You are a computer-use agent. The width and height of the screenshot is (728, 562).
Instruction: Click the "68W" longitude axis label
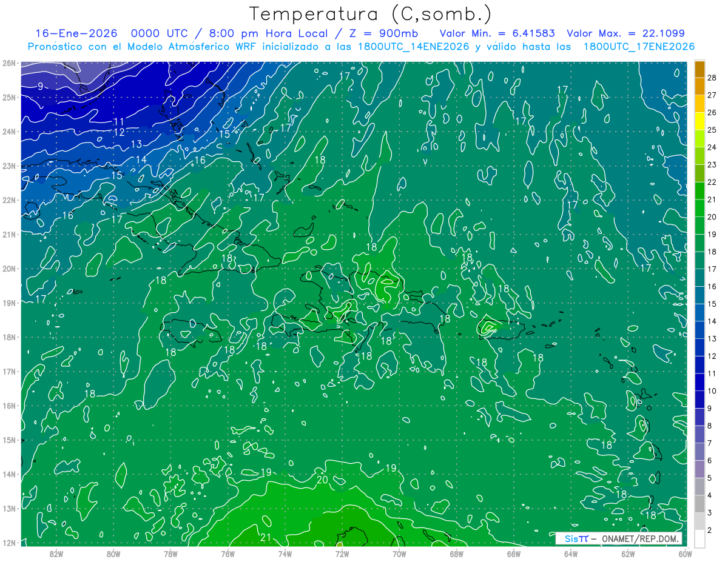click(x=457, y=554)
